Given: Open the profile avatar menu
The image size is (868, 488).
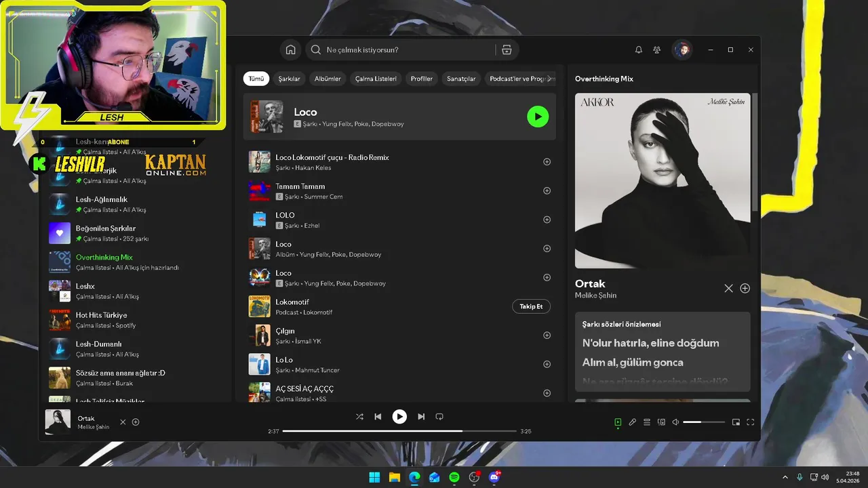Looking at the screenshot, I should pyautogui.click(x=682, y=49).
